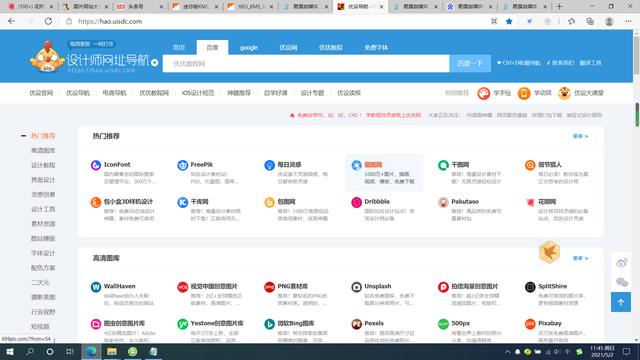Go back with browser back arrow

tap(11, 21)
